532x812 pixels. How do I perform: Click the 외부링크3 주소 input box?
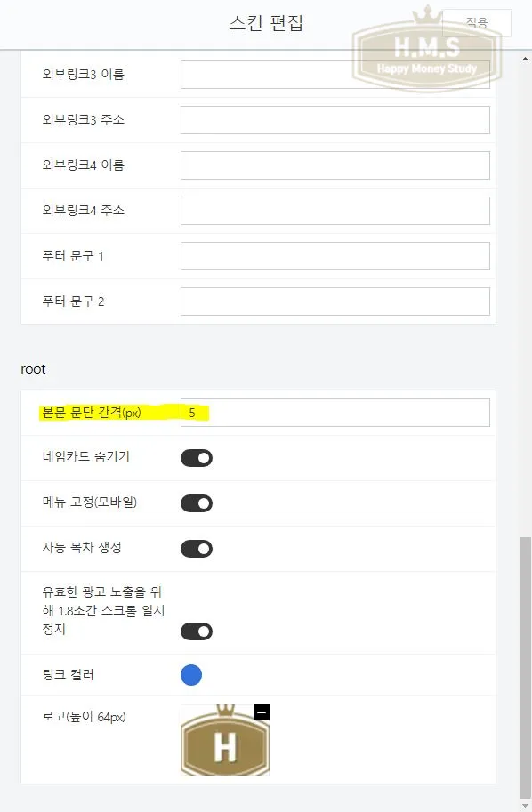(335, 119)
